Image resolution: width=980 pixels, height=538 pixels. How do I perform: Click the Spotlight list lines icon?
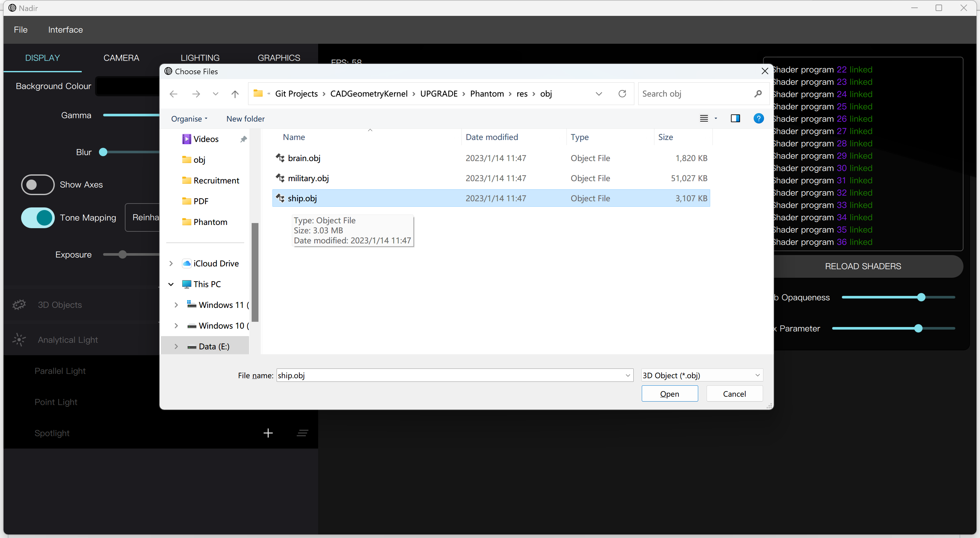303,433
